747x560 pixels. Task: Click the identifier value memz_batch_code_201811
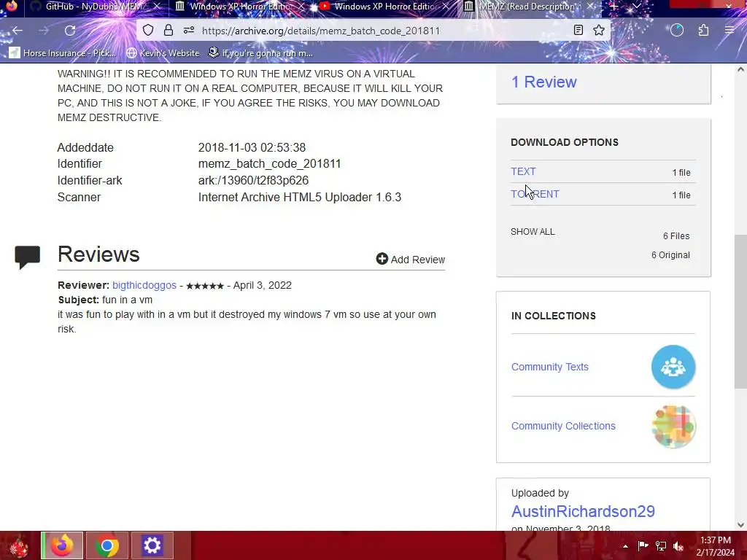tap(270, 164)
